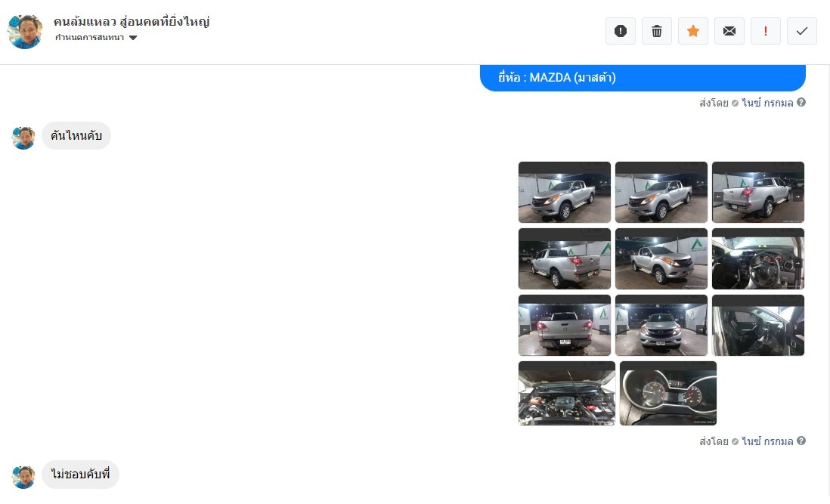The height and width of the screenshot is (504, 830).
Task: Open first photo of silver truck front-left
Action: [x=564, y=192]
